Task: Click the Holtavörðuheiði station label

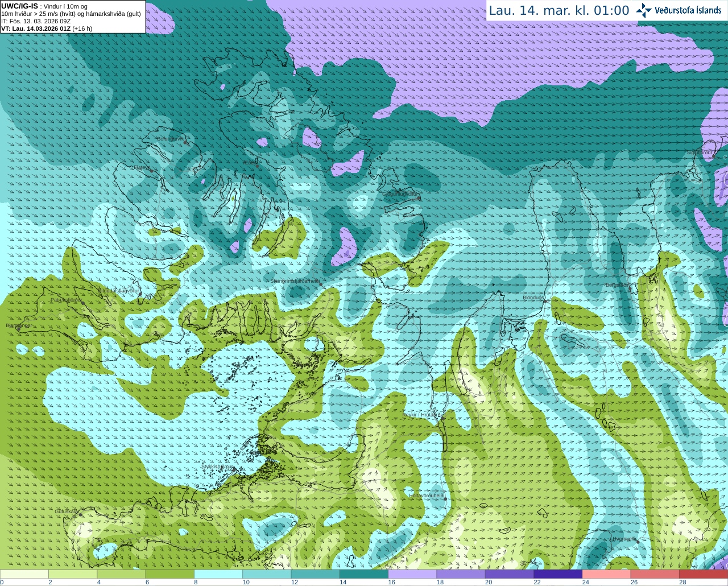Action: (x=427, y=496)
